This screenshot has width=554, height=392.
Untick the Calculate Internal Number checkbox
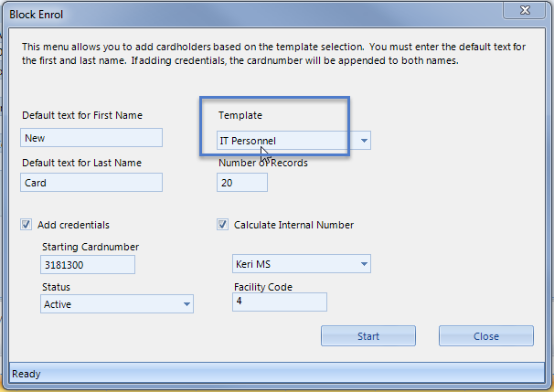(222, 225)
